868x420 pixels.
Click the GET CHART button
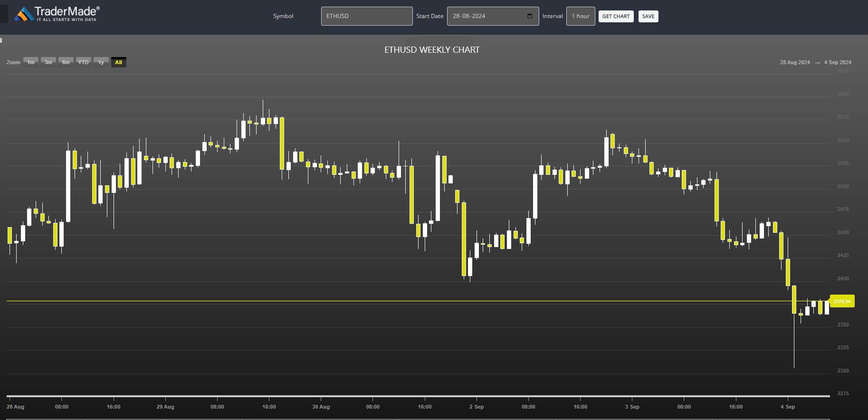click(x=616, y=16)
